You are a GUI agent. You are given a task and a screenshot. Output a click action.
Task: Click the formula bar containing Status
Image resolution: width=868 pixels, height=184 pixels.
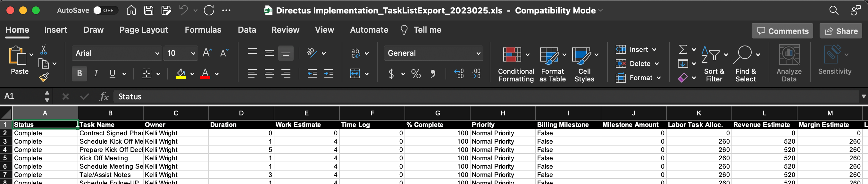472,97
